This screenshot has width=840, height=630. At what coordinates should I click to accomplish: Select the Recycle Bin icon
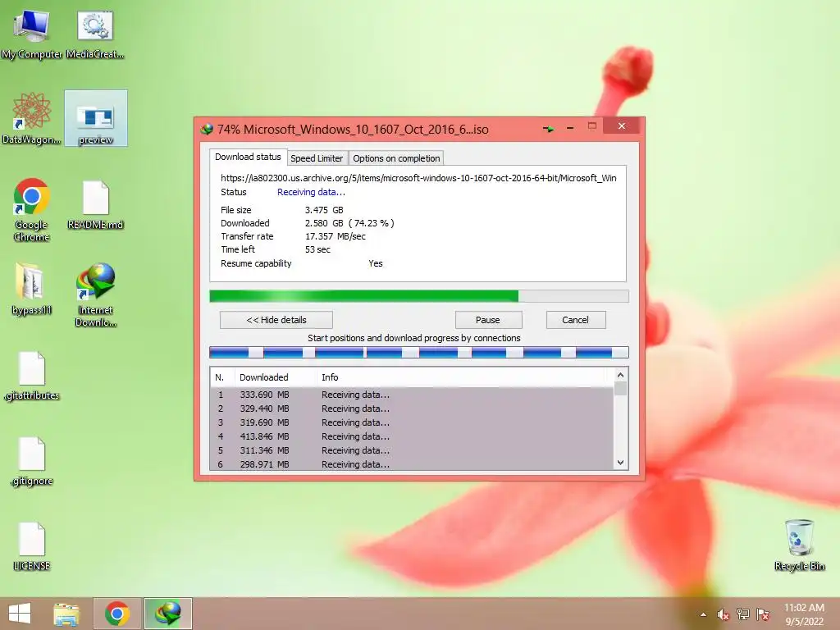pos(799,546)
